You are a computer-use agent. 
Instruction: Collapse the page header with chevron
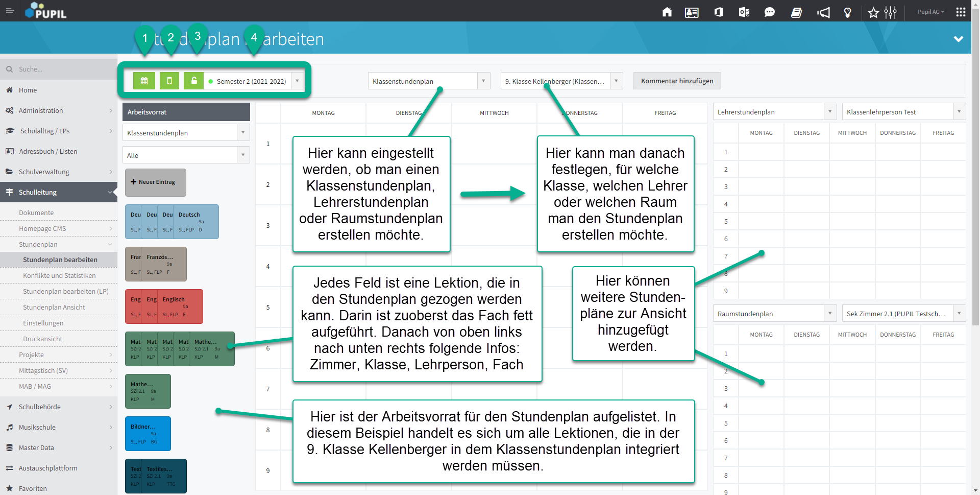tap(958, 39)
